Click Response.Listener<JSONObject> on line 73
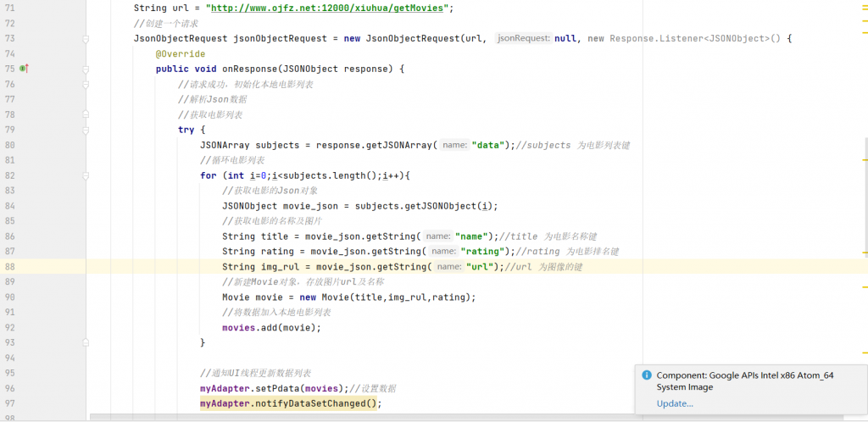Screen dimensions: 868x422 click(690, 39)
